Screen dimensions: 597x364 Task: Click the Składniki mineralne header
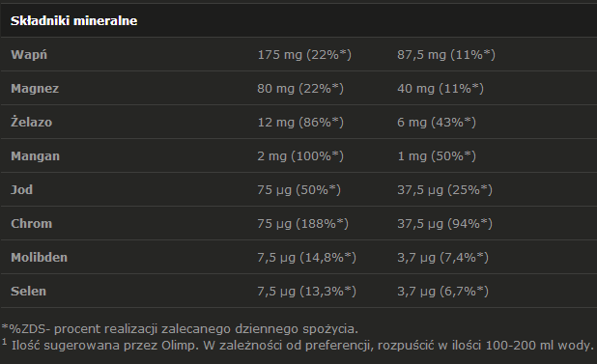pyautogui.click(x=73, y=20)
